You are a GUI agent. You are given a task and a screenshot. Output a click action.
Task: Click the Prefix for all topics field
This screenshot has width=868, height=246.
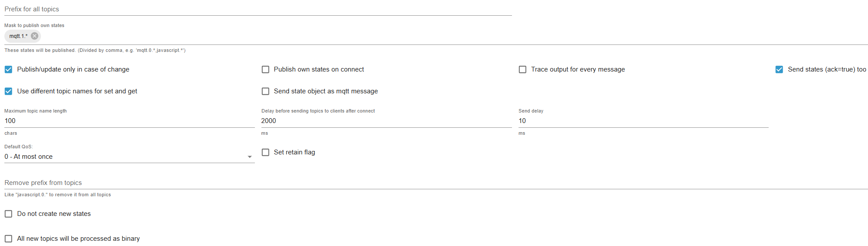click(258, 9)
